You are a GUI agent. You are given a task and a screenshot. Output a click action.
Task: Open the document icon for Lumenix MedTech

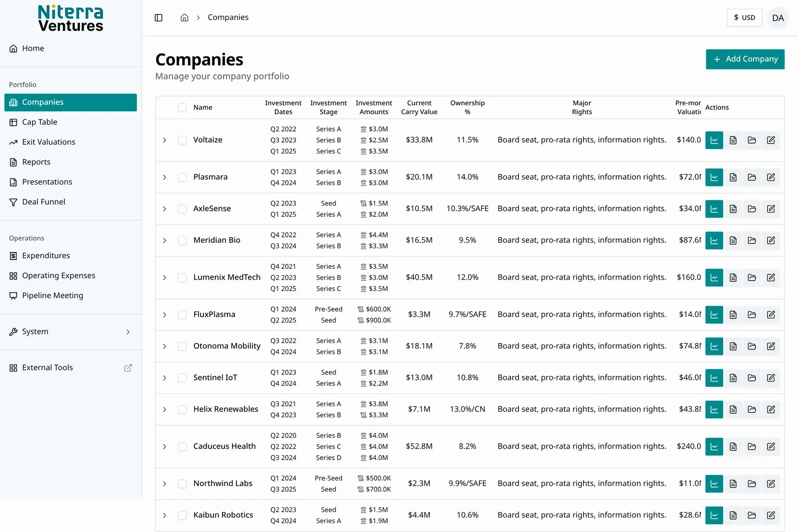[733, 277]
